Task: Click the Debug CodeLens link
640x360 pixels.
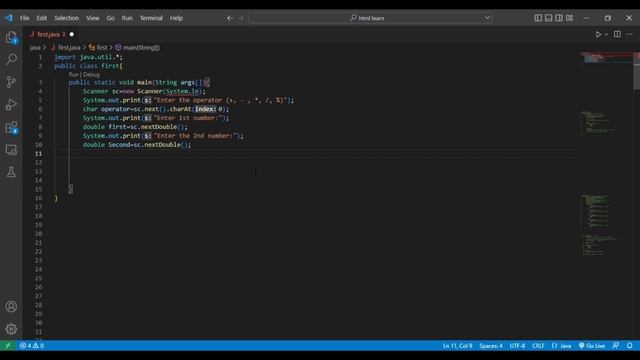Action: click(91, 74)
